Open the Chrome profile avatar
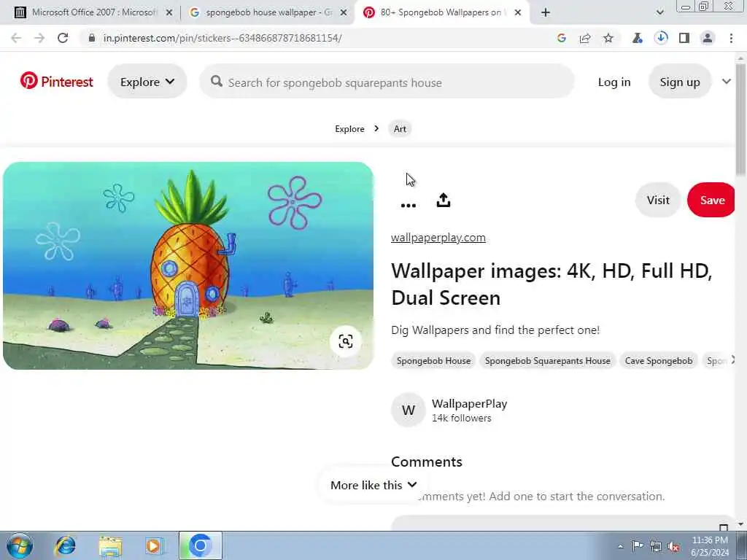747x560 pixels. click(x=708, y=38)
